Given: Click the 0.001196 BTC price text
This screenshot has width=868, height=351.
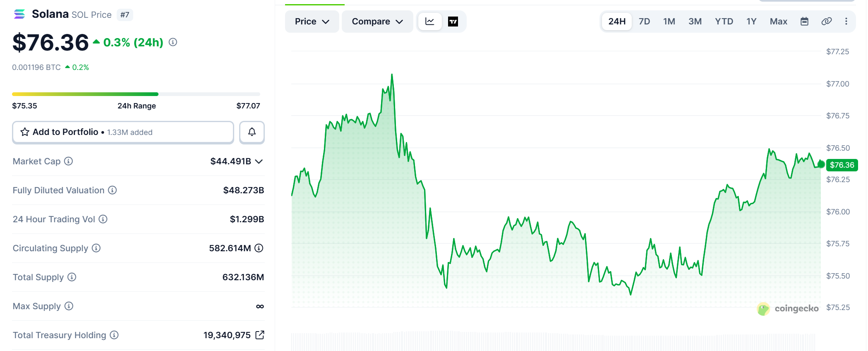Looking at the screenshot, I should pyautogui.click(x=36, y=67).
